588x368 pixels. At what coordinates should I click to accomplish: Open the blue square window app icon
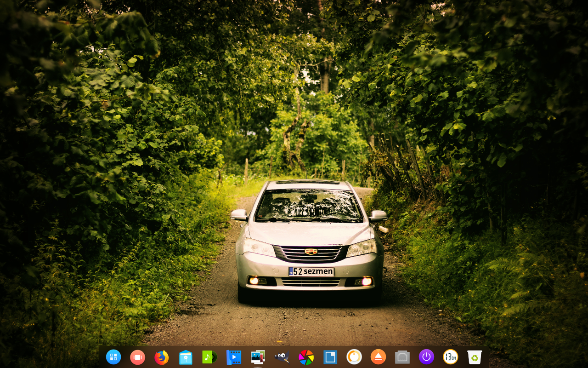coord(330,357)
